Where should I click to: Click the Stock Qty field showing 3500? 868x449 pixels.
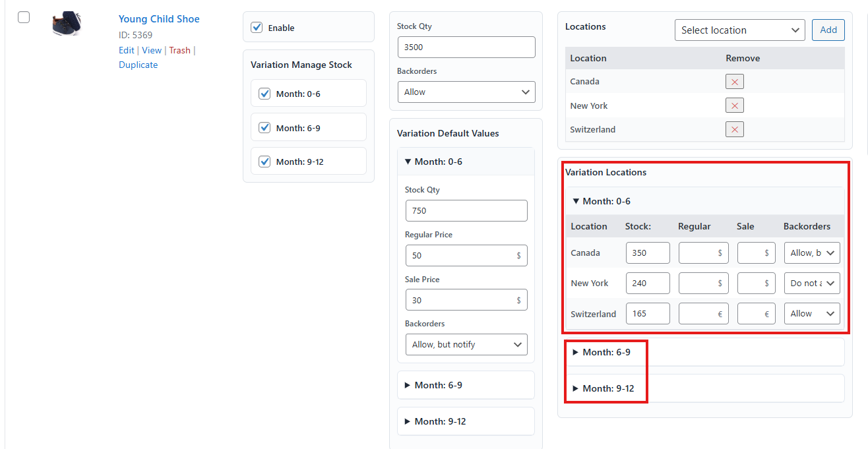point(466,47)
